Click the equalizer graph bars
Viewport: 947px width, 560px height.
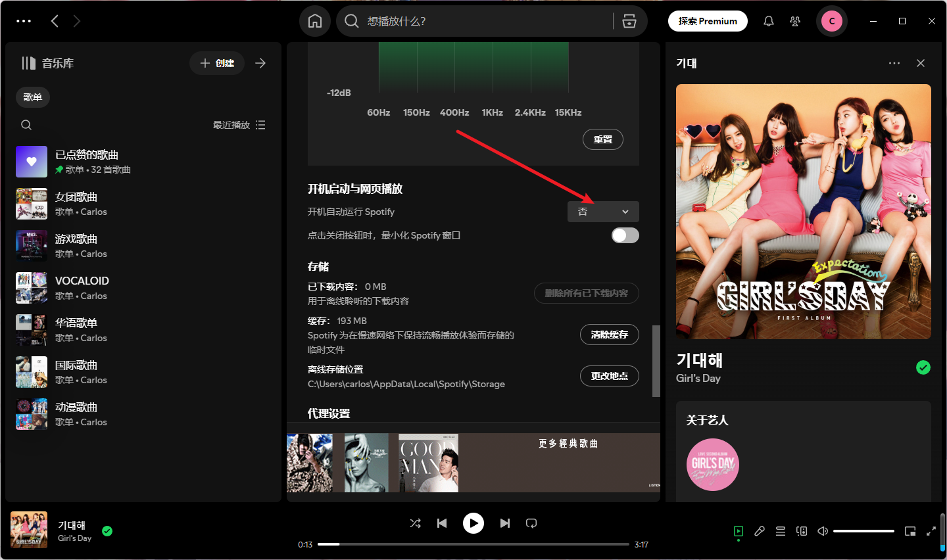(473, 67)
